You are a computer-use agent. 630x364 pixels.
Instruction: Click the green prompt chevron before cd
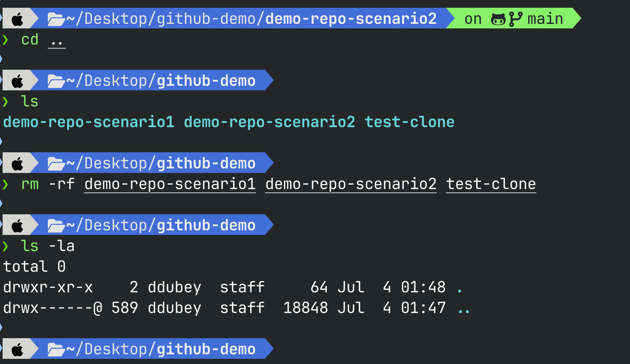point(5,40)
